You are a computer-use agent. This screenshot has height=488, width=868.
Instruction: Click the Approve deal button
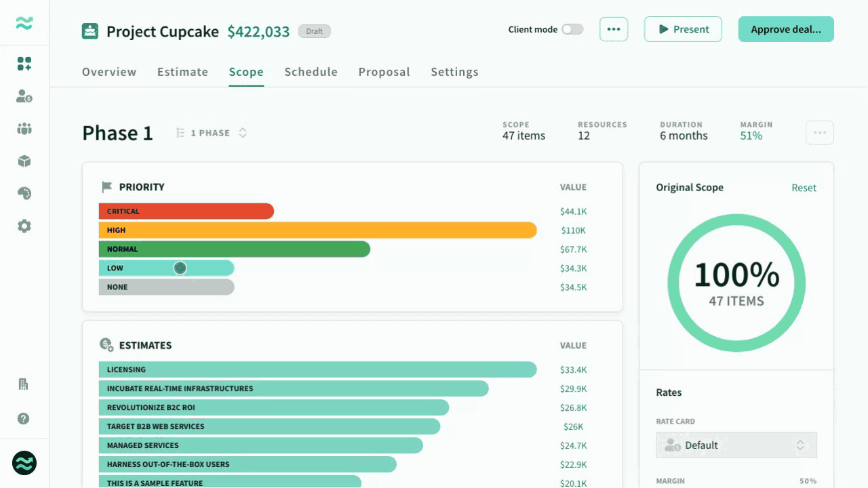click(786, 29)
